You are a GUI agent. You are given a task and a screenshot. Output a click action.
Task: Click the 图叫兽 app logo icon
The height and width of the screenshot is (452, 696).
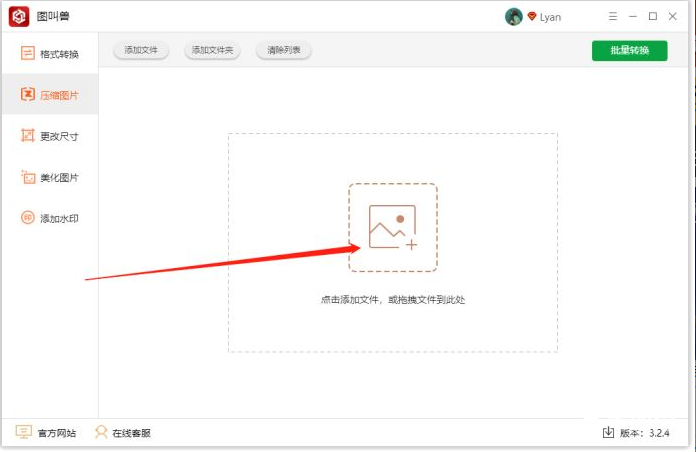point(19,17)
